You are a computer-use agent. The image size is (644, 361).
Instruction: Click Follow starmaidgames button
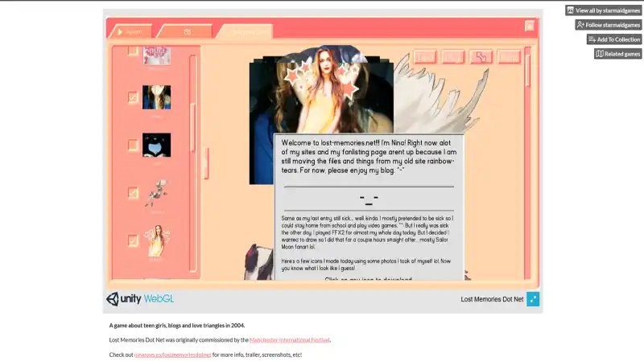609,25
